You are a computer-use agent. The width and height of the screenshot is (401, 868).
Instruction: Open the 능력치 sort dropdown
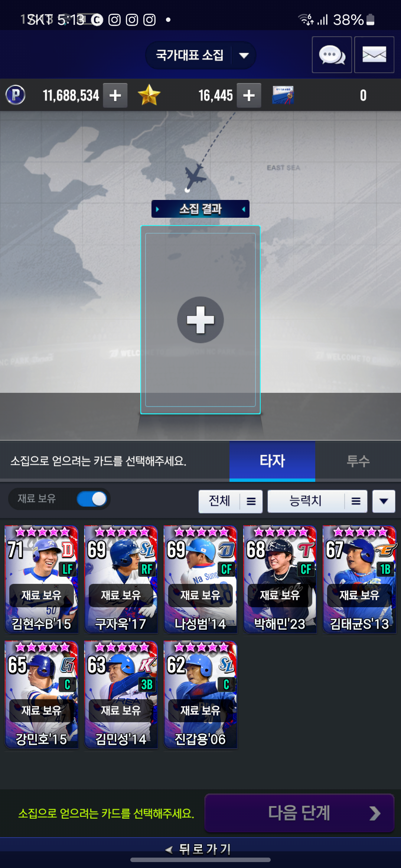[317, 502]
